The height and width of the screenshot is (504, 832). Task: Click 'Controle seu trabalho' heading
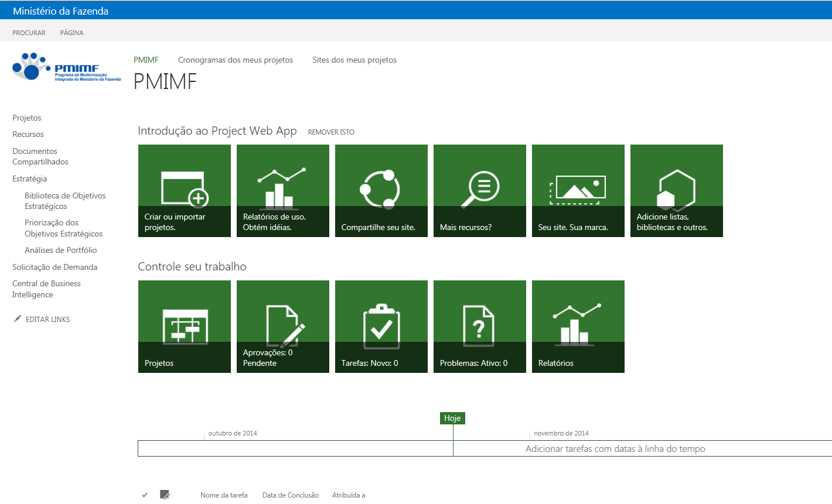(192, 266)
